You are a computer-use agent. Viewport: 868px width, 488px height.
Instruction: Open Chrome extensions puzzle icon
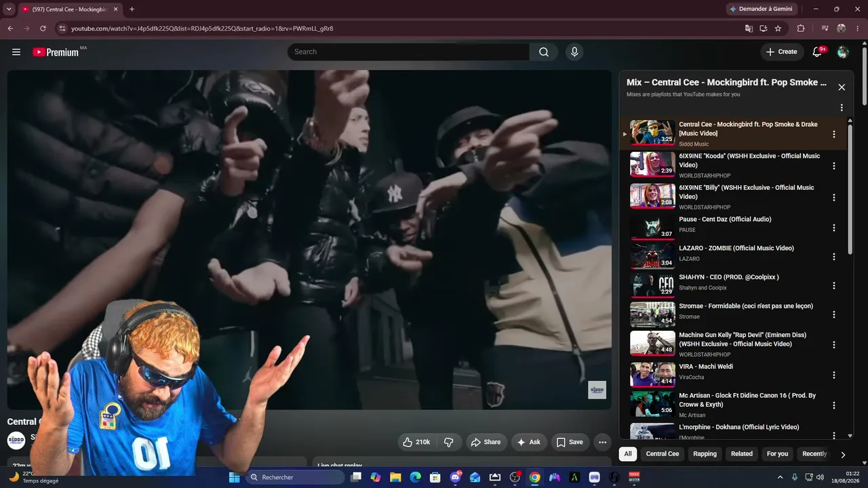coord(801,28)
